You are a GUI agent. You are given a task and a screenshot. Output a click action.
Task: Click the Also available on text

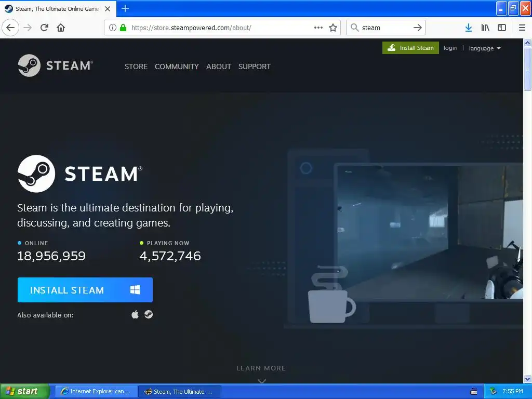(x=46, y=315)
